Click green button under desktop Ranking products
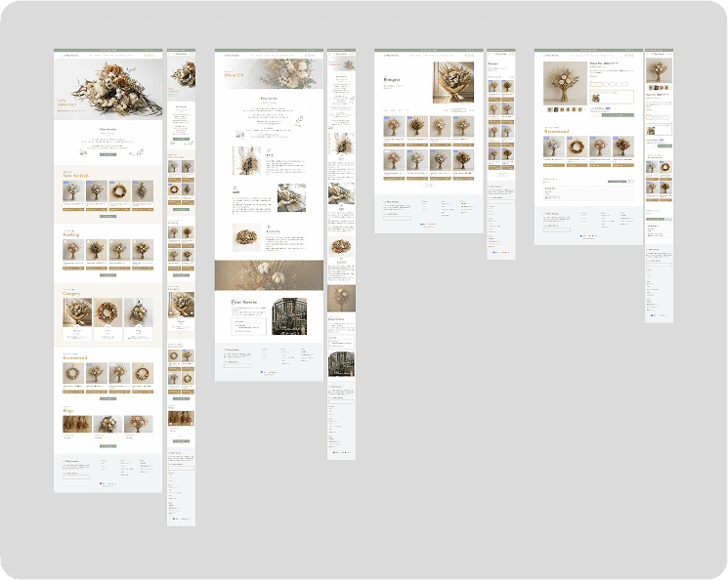 tap(107, 275)
